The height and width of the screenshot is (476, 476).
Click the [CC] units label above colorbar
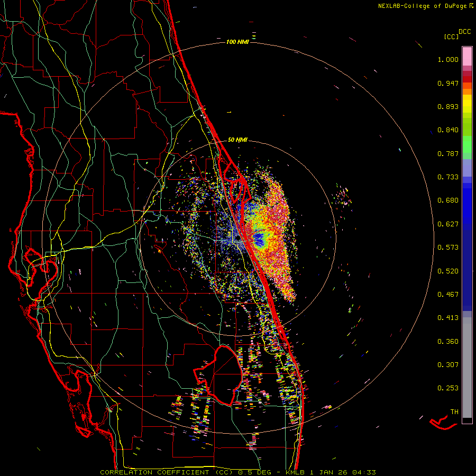pyautogui.click(x=451, y=36)
